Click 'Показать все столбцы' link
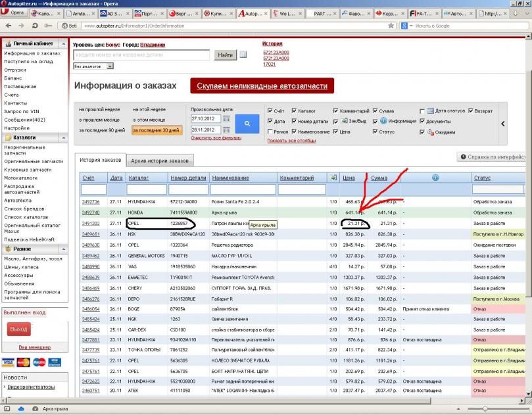Screen dimensions: 532x415 [291, 141]
